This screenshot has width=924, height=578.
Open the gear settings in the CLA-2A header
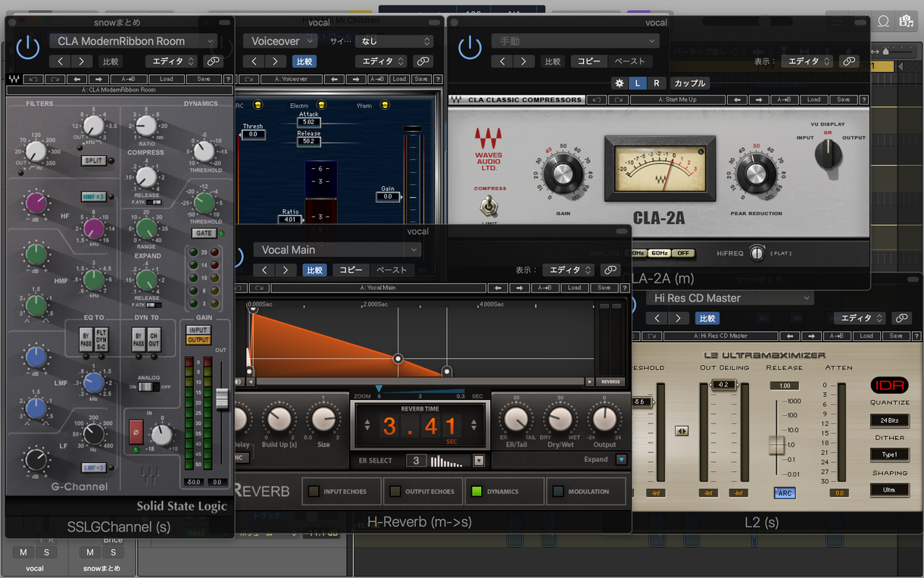coord(620,83)
